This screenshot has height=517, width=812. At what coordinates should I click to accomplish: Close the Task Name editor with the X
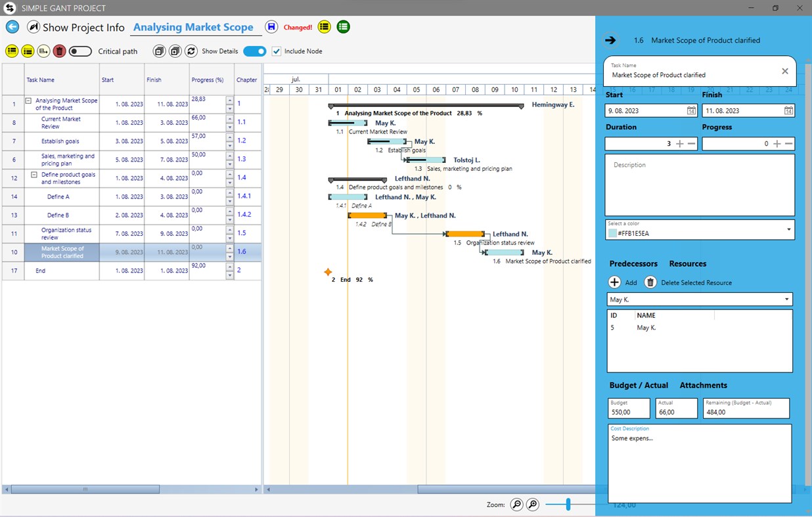[784, 70]
